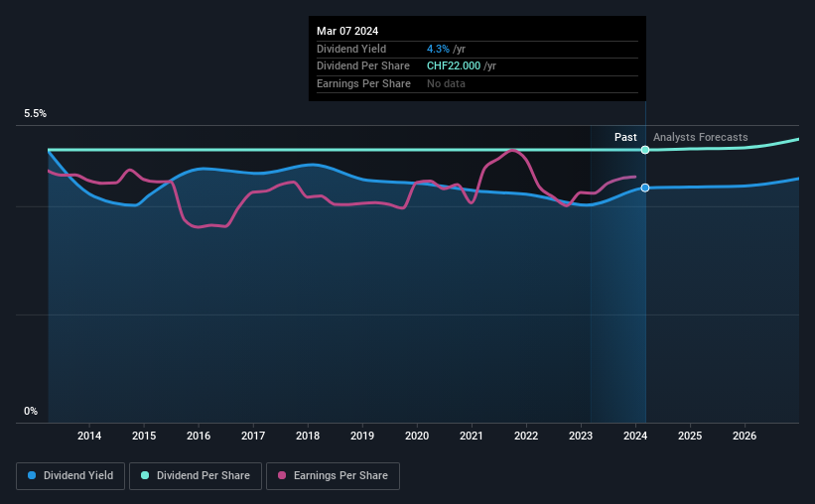Click the pink Earnings Per Share legend dot
This screenshot has height=504, width=815.
(282, 475)
